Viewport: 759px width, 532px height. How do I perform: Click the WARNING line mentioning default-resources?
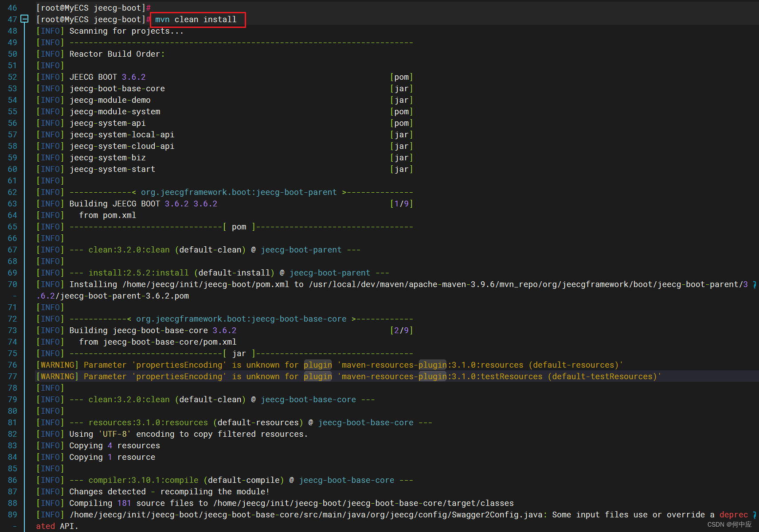(330, 365)
